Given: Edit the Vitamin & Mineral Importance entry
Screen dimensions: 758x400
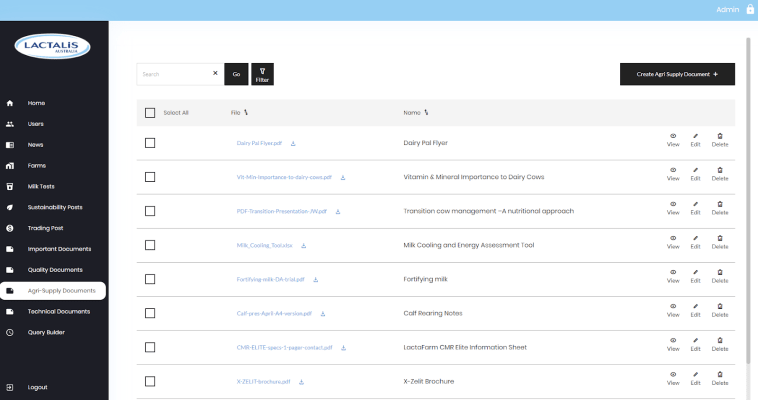Looking at the screenshot, I should [695, 174].
